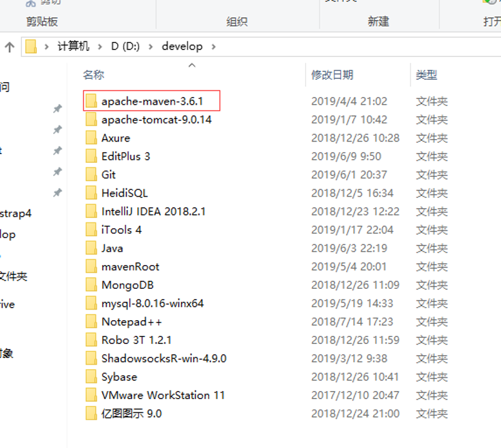
Task: Select the iTools 4 folder name
Action: [x=121, y=230]
